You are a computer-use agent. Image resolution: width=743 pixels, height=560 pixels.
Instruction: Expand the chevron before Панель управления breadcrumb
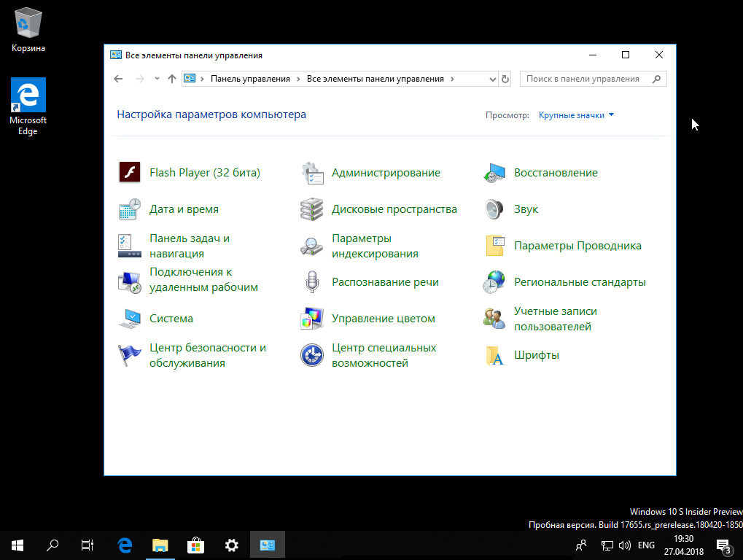point(202,79)
